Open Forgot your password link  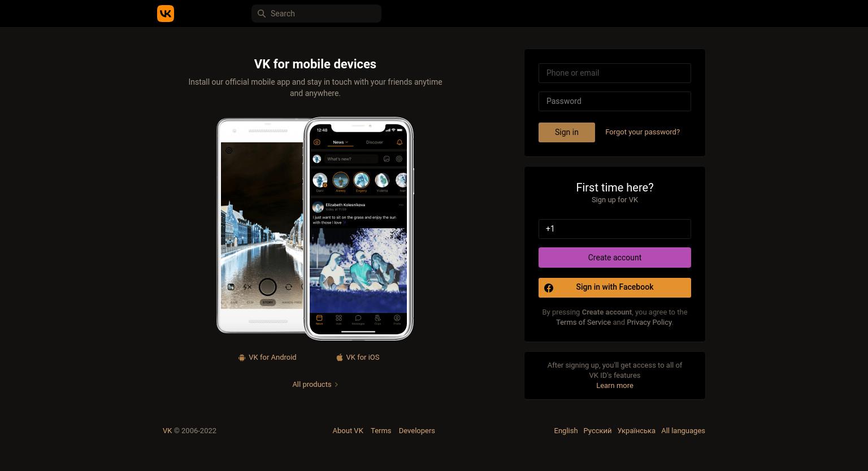[x=643, y=132]
